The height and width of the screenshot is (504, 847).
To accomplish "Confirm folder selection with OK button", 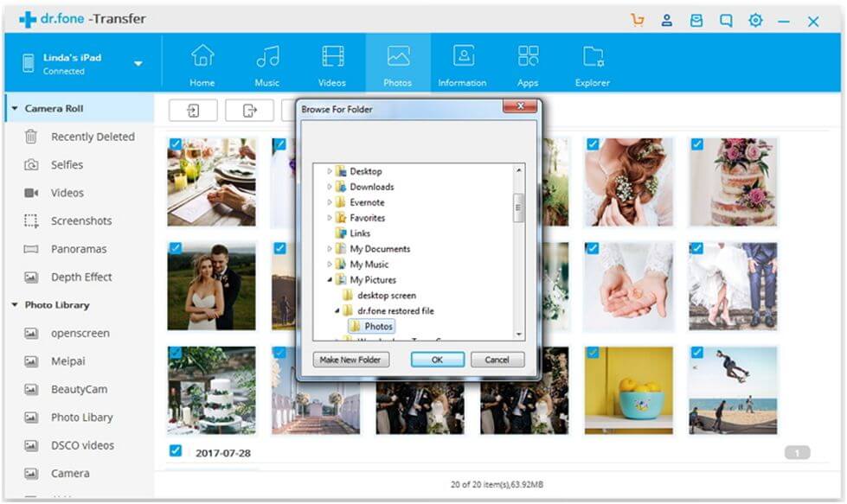I will pos(437,360).
